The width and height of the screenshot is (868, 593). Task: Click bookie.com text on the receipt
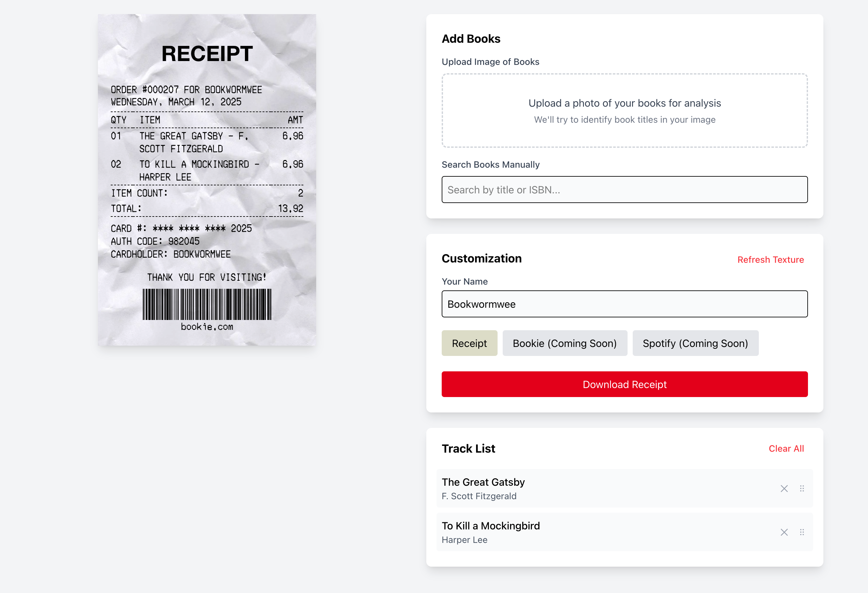point(207,327)
